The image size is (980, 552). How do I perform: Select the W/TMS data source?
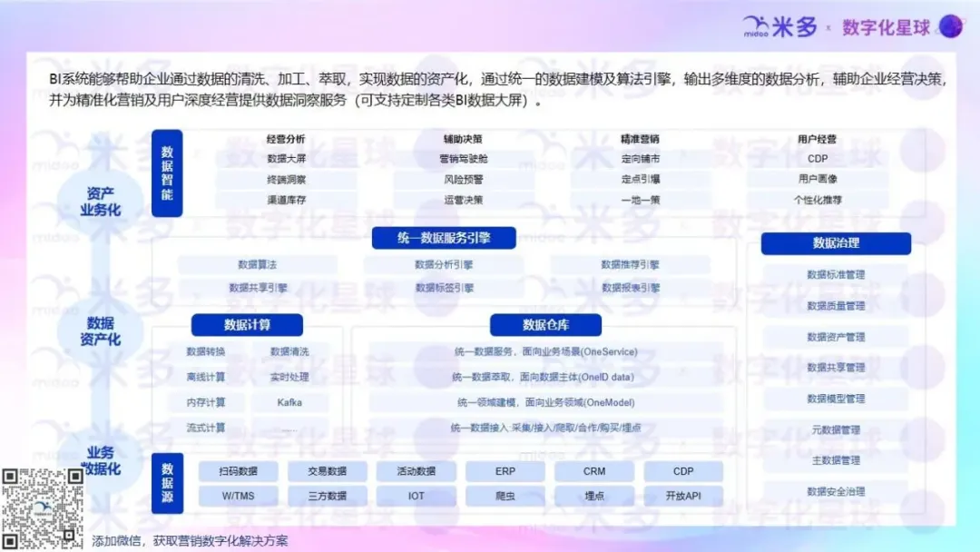coord(238,496)
